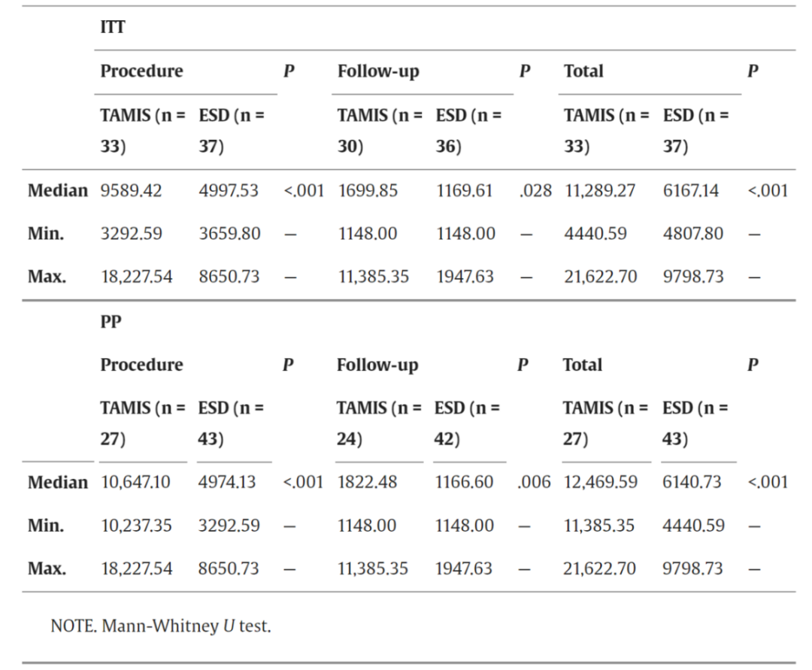Click the PP section heading
The width and height of the screenshot is (812, 670).
pos(112,322)
